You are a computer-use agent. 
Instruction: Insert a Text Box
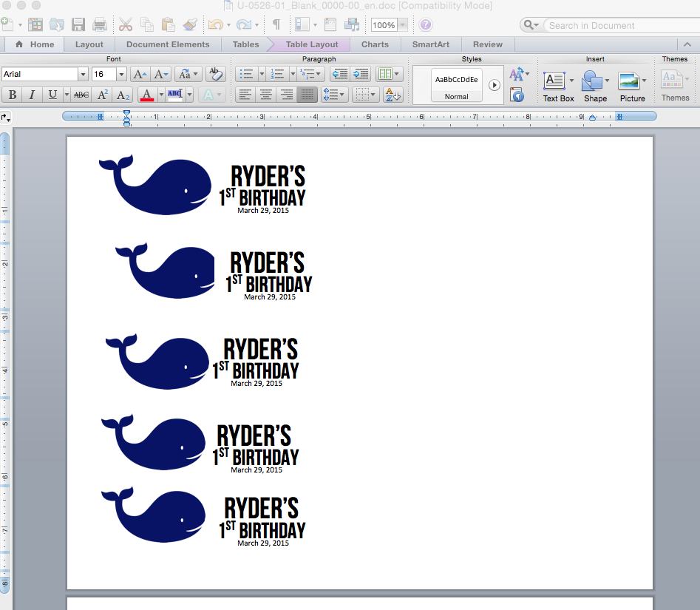tap(558, 87)
